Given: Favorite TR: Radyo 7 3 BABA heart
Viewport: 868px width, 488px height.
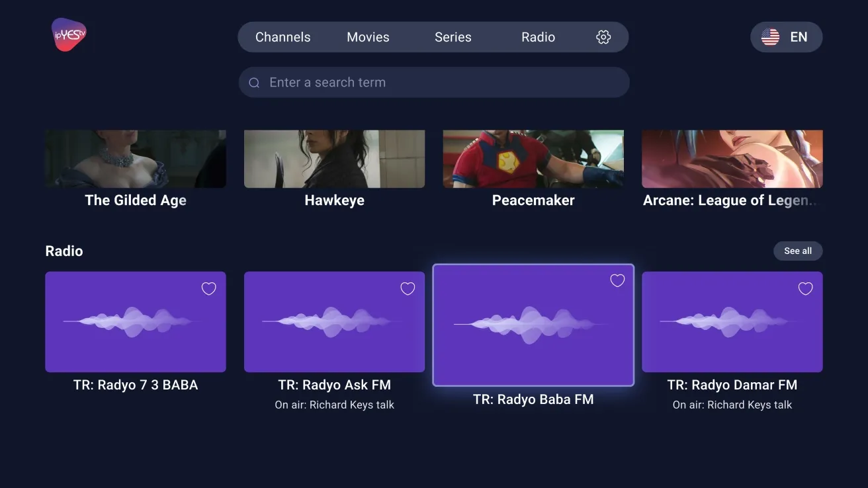Looking at the screenshot, I should pyautogui.click(x=208, y=288).
